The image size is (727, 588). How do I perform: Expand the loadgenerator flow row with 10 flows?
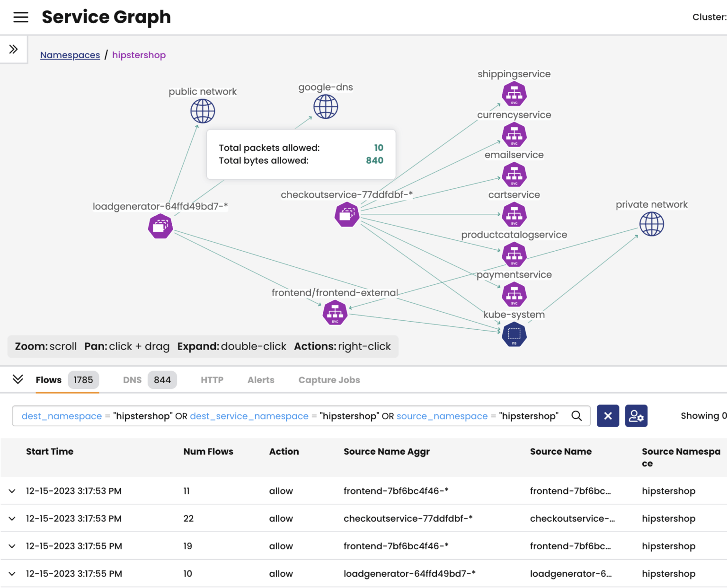coord(12,573)
